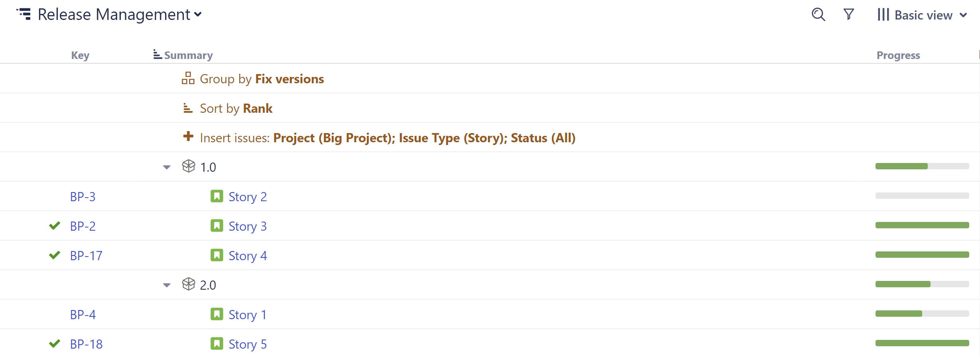Click the done checkmark next to BP-17

tap(54, 255)
